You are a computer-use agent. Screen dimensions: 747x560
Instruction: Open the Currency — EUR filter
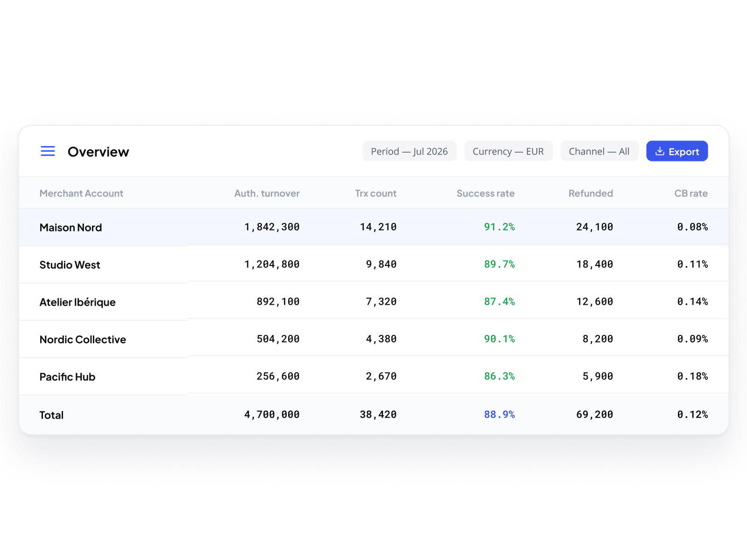click(508, 151)
